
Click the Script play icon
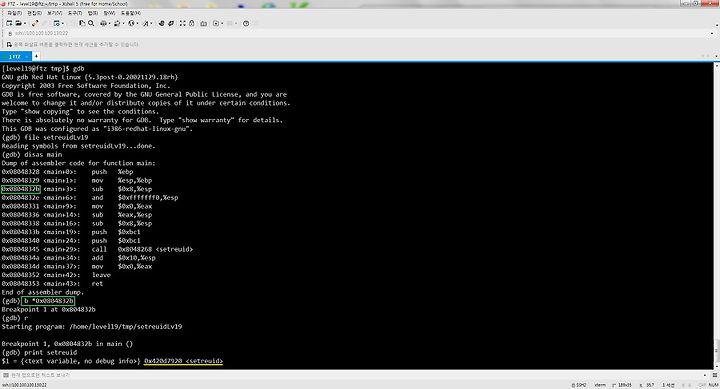(216, 23)
